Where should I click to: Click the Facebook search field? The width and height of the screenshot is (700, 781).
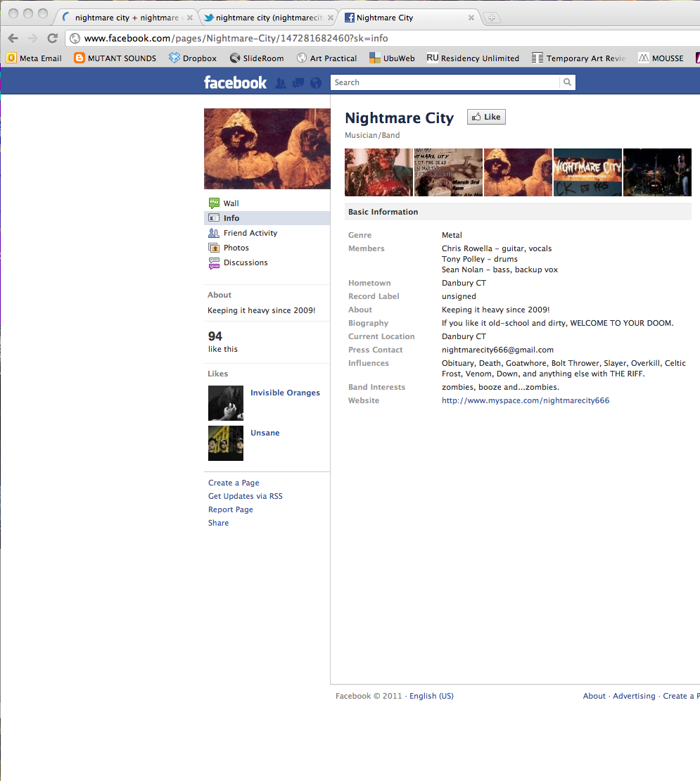445,82
